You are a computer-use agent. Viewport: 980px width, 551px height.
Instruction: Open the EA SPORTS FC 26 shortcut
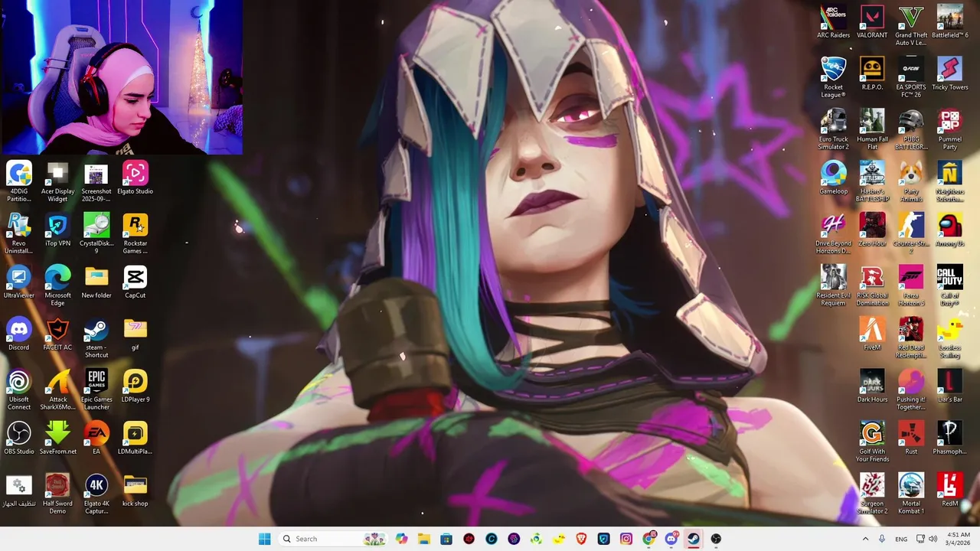pyautogui.click(x=911, y=77)
